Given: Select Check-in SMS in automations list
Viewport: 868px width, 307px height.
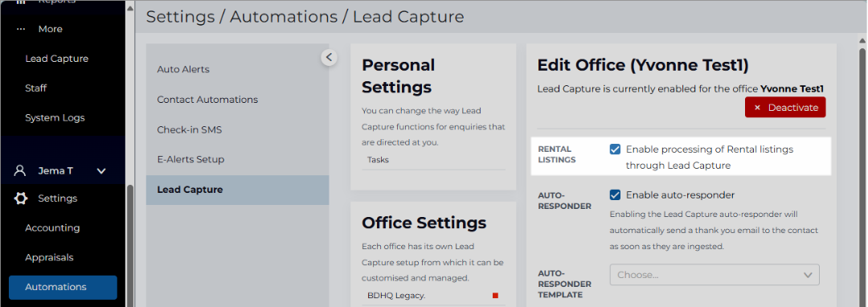Looking at the screenshot, I should pyautogui.click(x=190, y=129).
